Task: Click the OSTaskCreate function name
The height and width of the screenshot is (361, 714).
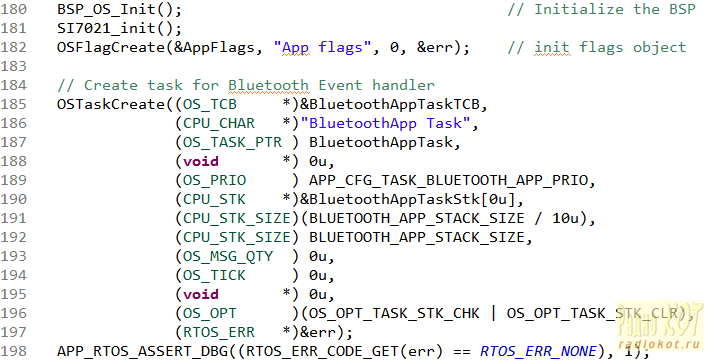Action: coord(111,105)
